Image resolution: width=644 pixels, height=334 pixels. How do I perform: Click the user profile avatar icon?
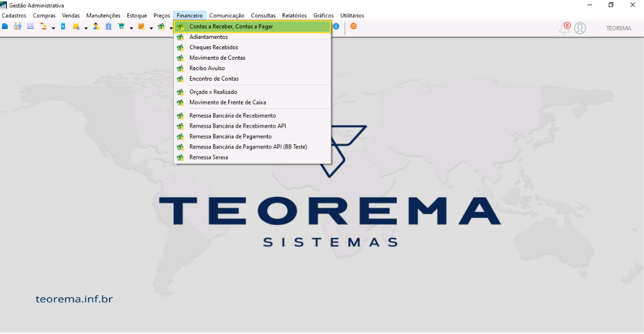pyautogui.click(x=580, y=28)
